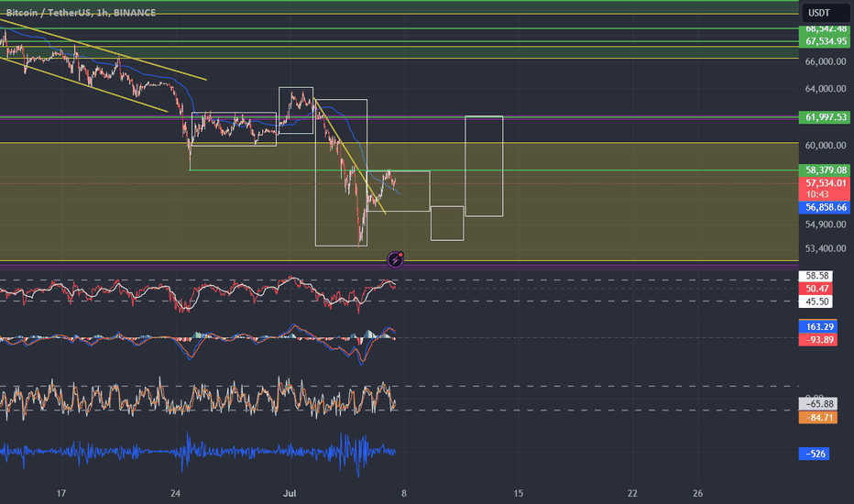Click the orange -84.71 indicator value label
Screen dimensions: 854x504
click(x=818, y=418)
